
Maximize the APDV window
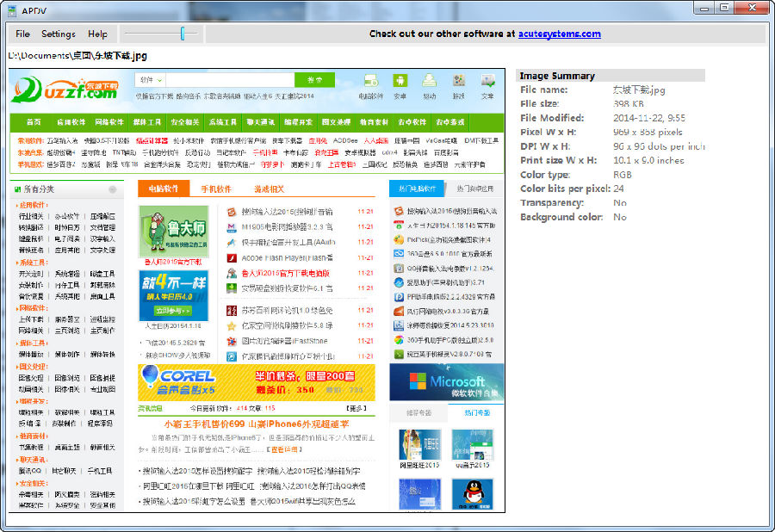(724, 9)
